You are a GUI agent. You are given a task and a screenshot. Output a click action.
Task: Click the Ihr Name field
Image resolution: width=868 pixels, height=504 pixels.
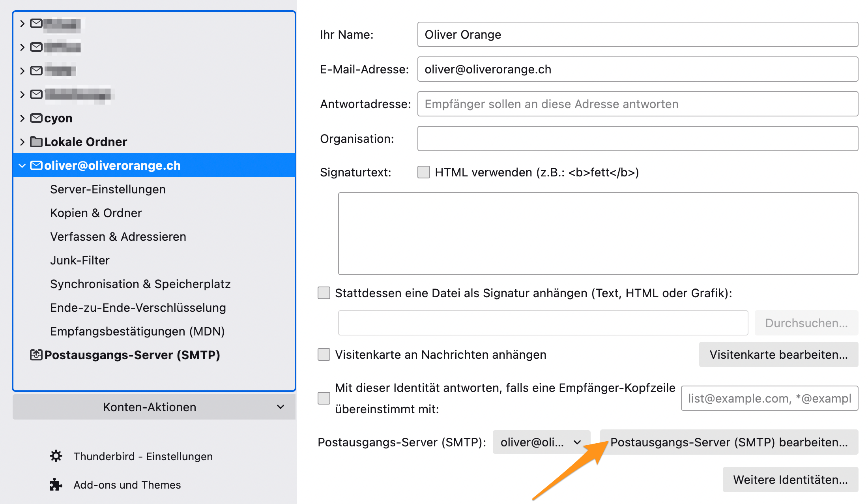click(x=638, y=34)
